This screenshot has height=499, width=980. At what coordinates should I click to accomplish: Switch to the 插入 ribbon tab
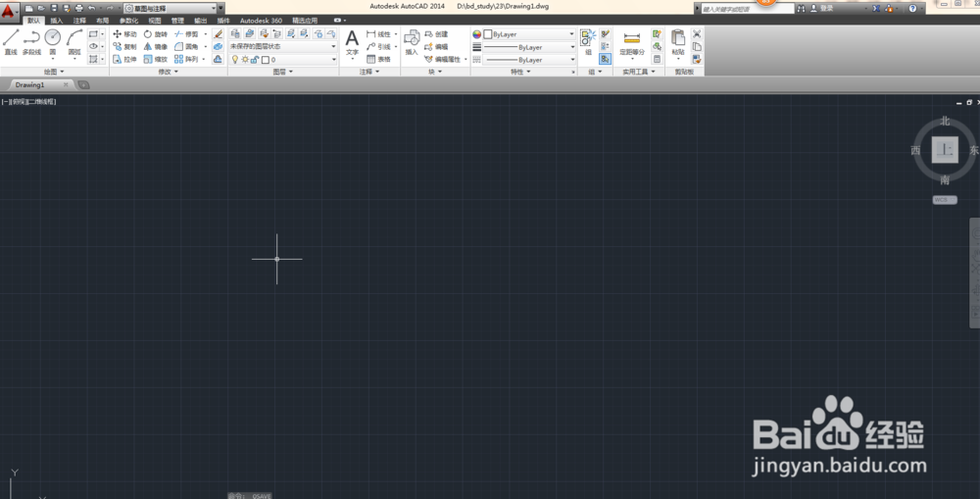coord(56,21)
